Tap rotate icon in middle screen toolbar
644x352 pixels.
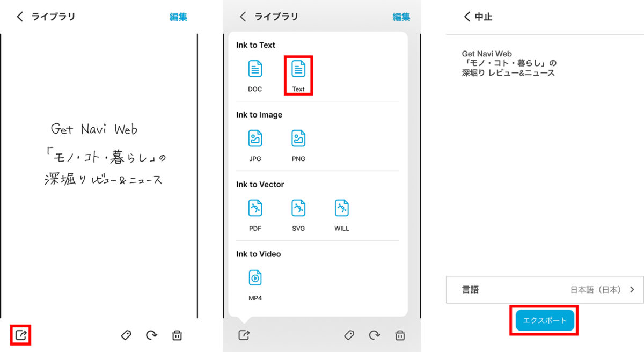pyautogui.click(x=375, y=335)
